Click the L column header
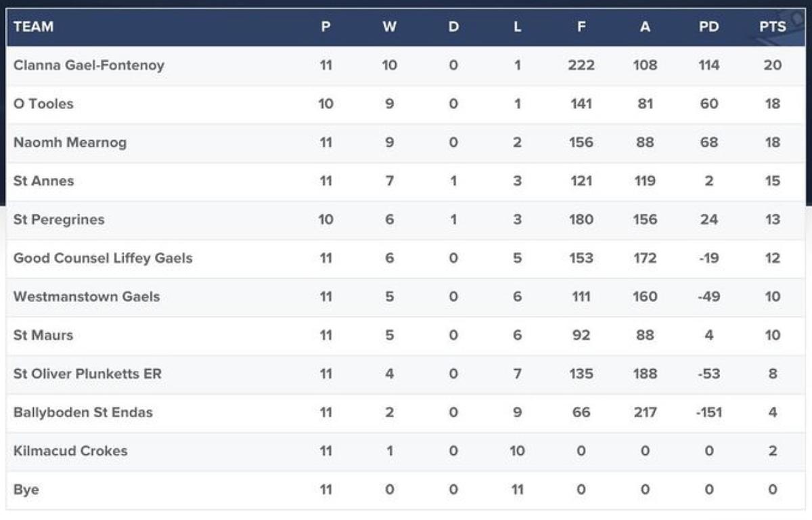Screen dimensions: 812x520 tap(517, 27)
